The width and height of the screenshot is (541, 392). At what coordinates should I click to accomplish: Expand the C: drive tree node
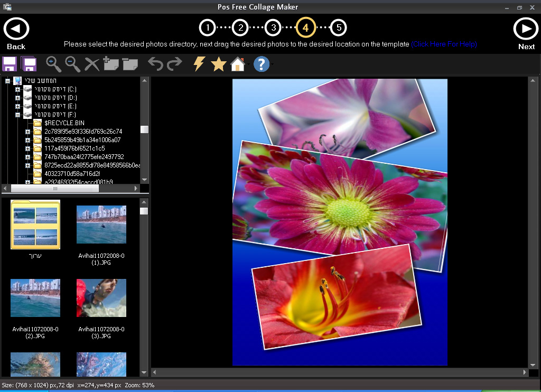coord(18,89)
